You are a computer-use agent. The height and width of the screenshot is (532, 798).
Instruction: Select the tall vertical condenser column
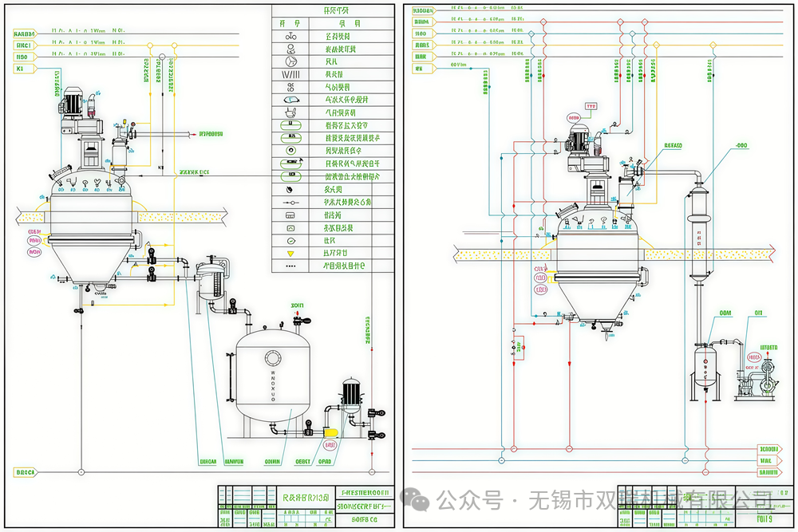click(698, 233)
